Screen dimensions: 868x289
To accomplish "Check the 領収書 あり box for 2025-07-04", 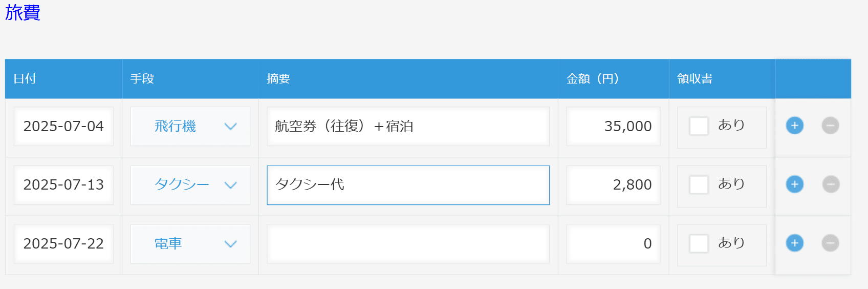I will tap(699, 126).
